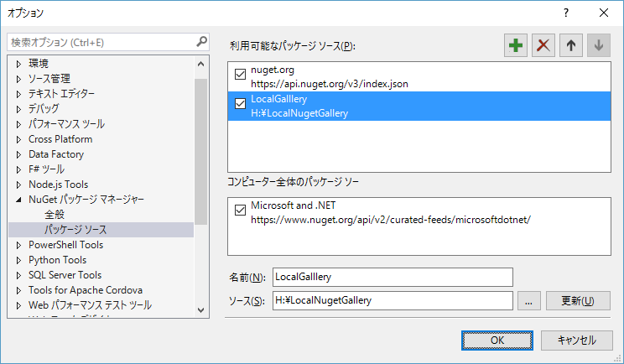Click the search magnifier icon
The image size is (624, 364).
(x=202, y=41)
